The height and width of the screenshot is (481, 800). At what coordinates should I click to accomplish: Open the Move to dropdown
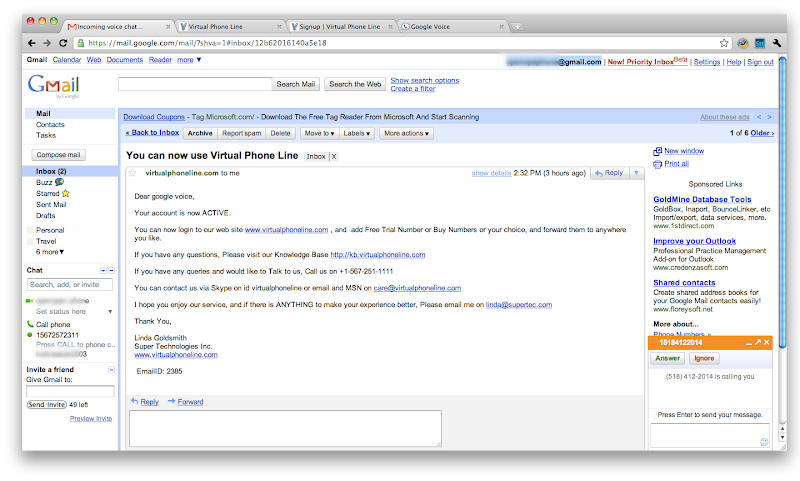[x=319, y=133]
